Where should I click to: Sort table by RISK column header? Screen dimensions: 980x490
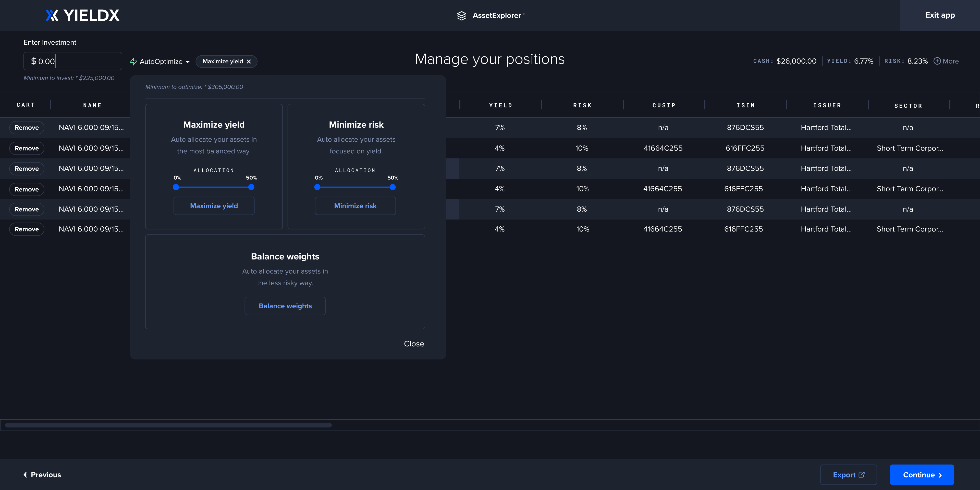pyautogui.click(x=582, y=105)
